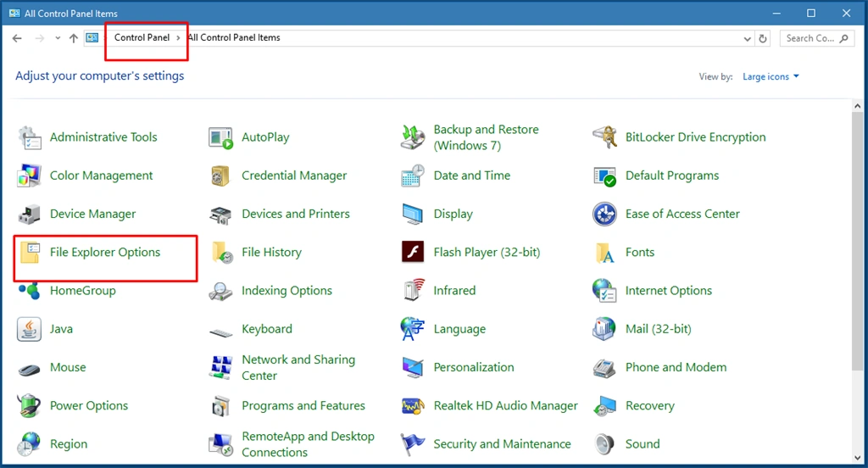The height and width of the screenshot is (468, 868).
Task: Click the Infrared icon
Action: tap(414, 290)
